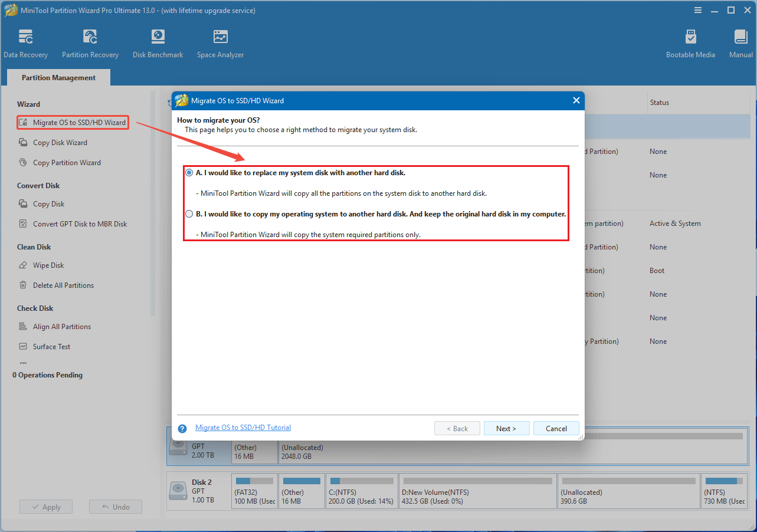Launch Partition Recovery from the toolbar
The height and width of the screenshot is (532, 757).
(90, 44)
